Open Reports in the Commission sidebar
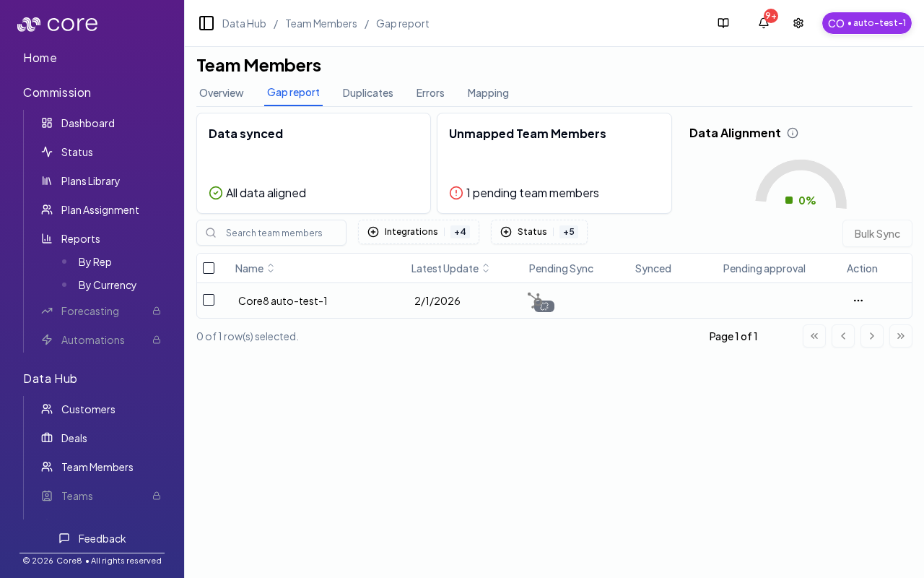 (80, 238)
